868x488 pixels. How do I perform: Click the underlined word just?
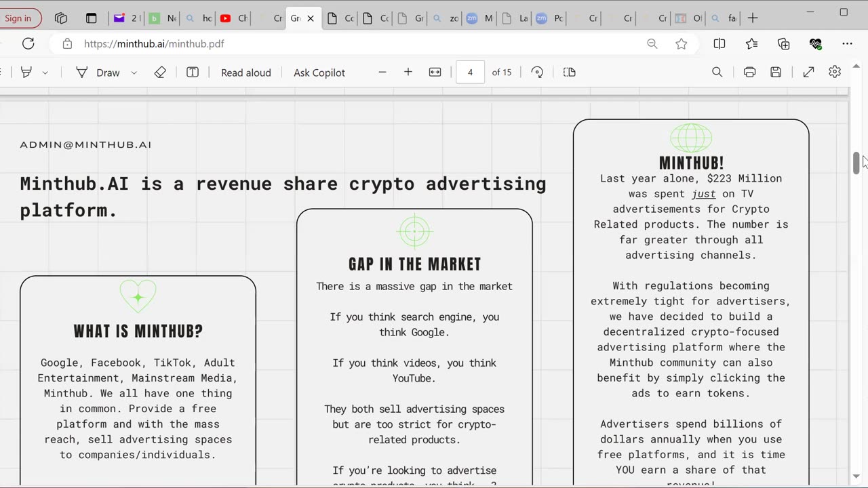click(x=704, y=195)
